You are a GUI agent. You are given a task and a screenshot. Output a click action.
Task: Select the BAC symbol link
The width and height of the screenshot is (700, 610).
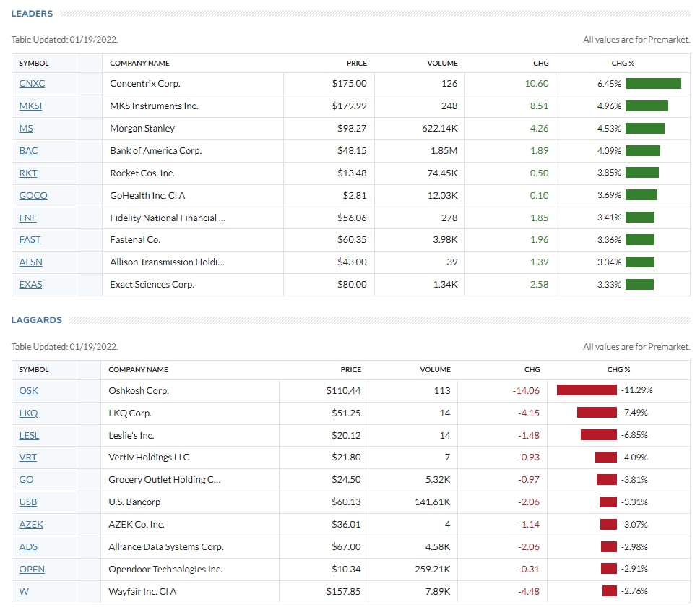point(28,151)
